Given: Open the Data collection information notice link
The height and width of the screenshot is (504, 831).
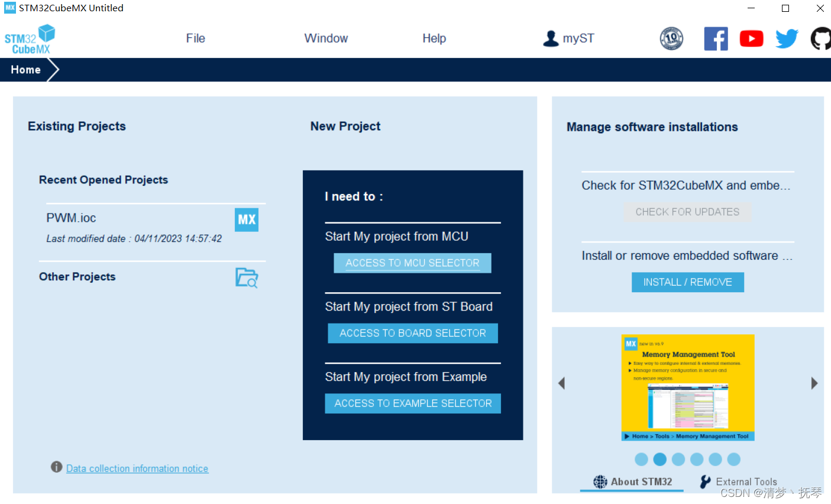Looking at the screenshot, I should tap(137, 469).
